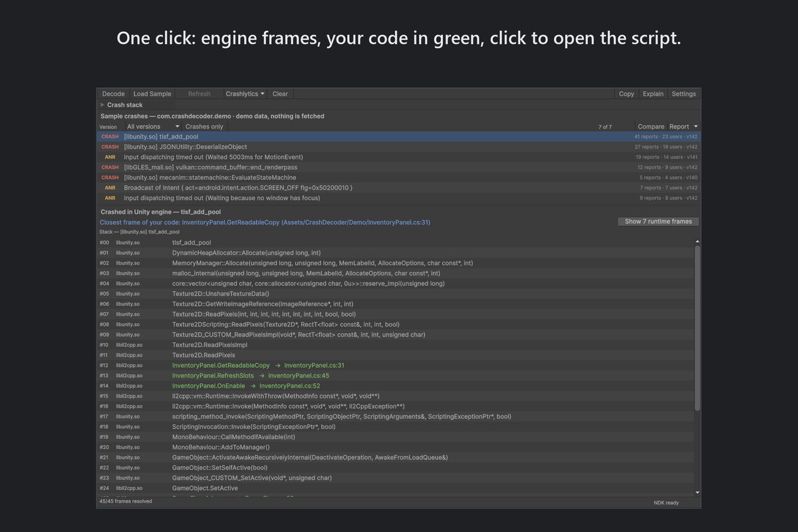The width and height of the screenshot is (798, 532).
Task: Select the no window has focus ANR row
Action: pyautogui.click(x=398, y=198)
